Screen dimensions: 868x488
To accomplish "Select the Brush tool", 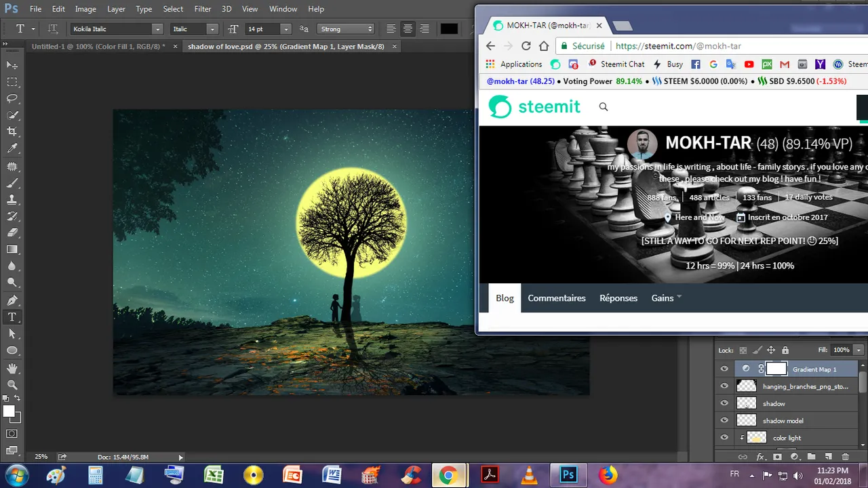I will click(12, 183).
